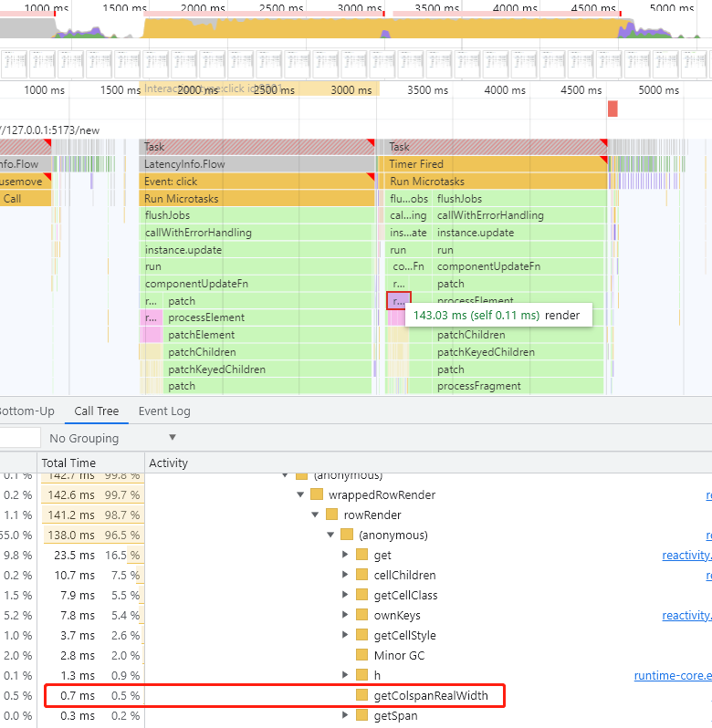Open the No Grouping dropdown
The width and height of the screenshot is (712, 728).
click(x=113, y=438)
